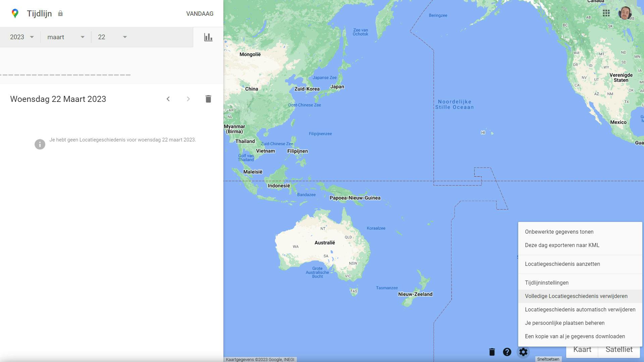Click the settings gear icon
The height and width of the screenshot is (362, 644).
point(523,352)
